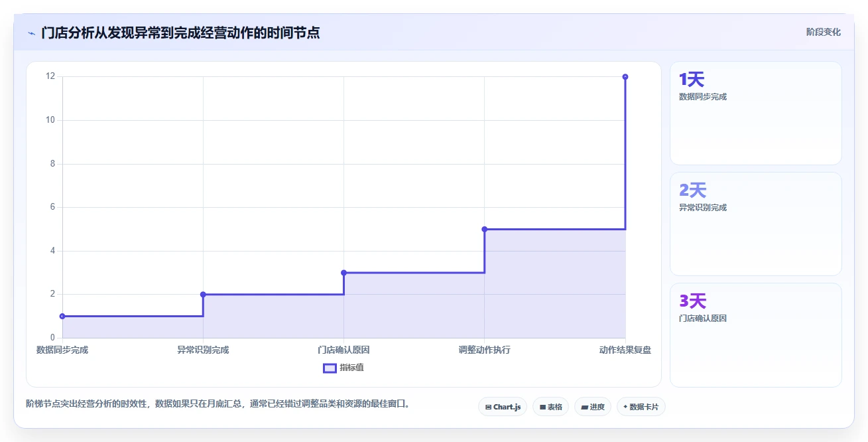
Task: Click the y-axis value 2
Action: pos(52,294)
